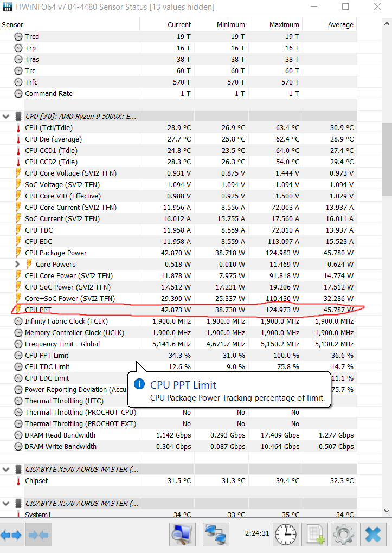Viewport: 392px width, 553px height.
Task: Select the Thermal Throttling (PROCHOT EXT) row
Action: coord(178,423)
